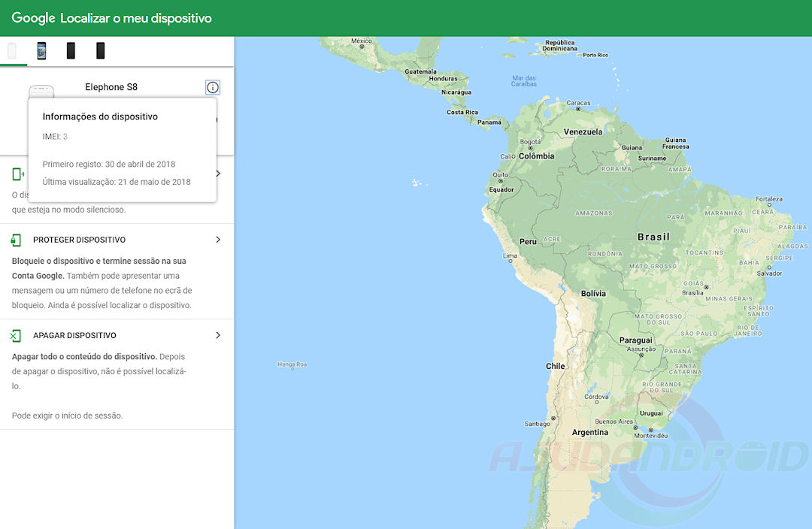The height and width of the screenshot is (529, 812).
Task: Click Argentina label on the map
Action: click(x=590, y=432)
